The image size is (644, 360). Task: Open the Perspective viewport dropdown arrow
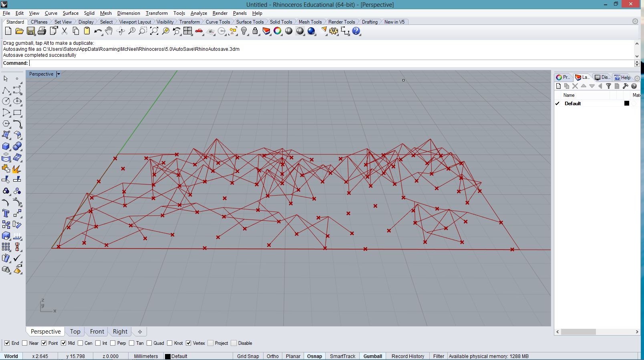(x=58, y=74)
